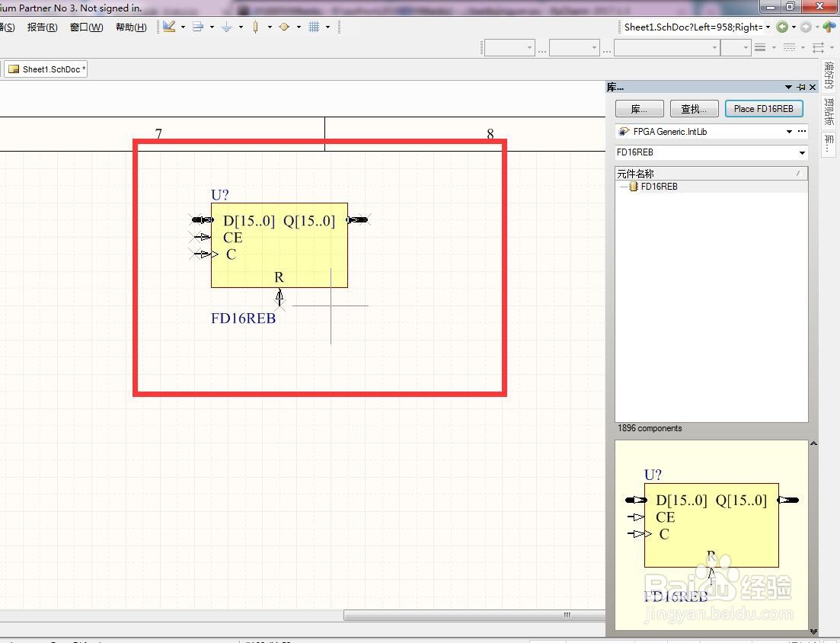Expand the drawing utility tools dropdown arrow
Screen dimensions: 840x643
184,27
